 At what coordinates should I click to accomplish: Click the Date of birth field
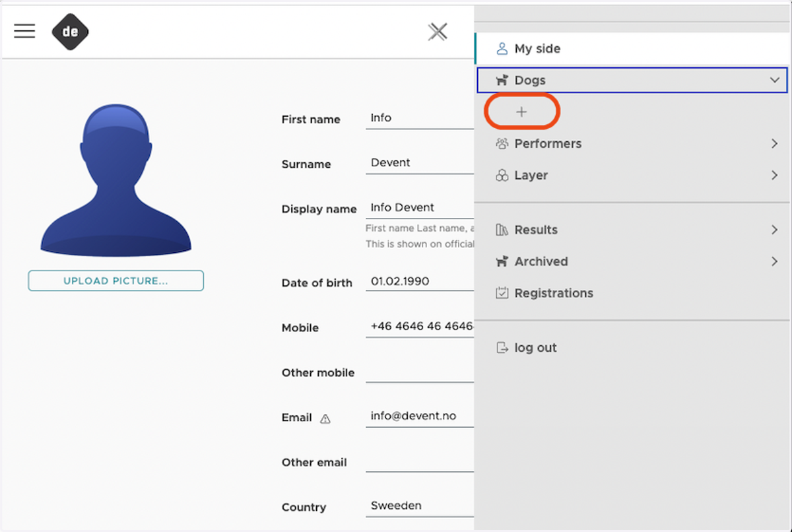420,282
